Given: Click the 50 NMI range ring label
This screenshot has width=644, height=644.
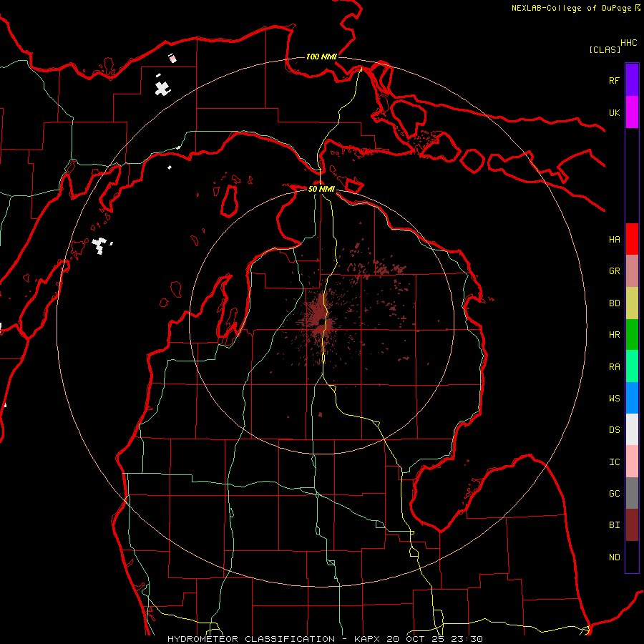Looking at the screenshot, I should [x=321, y=189].
